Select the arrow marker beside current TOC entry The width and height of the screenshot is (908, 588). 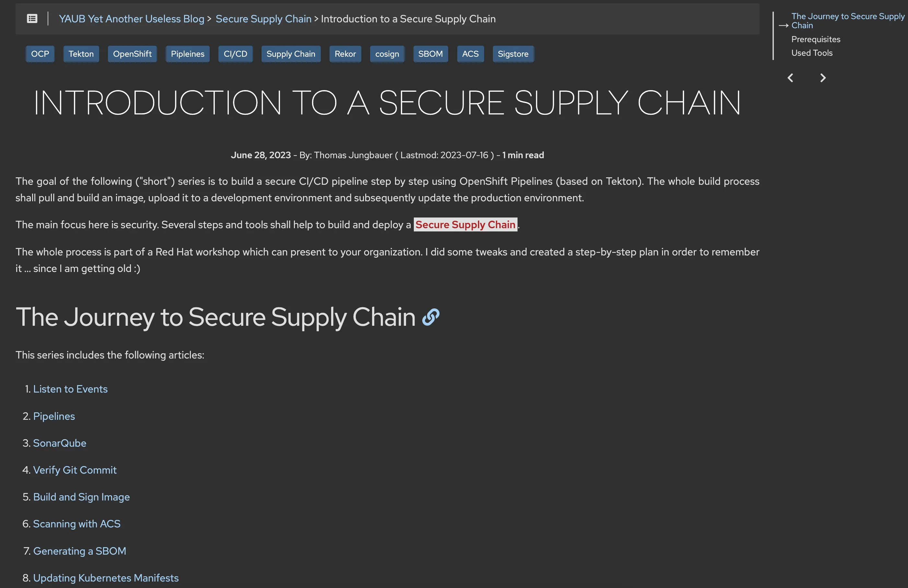point(784,25)
